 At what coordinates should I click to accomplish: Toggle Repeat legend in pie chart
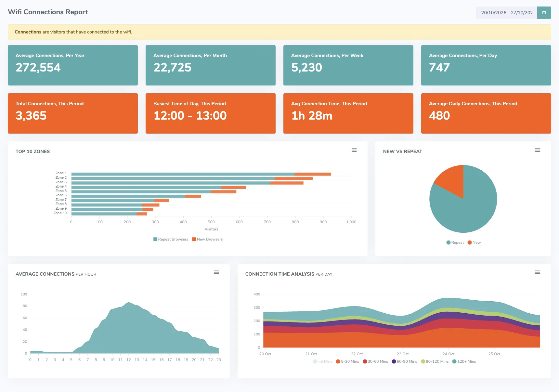[x=455, y=242]
